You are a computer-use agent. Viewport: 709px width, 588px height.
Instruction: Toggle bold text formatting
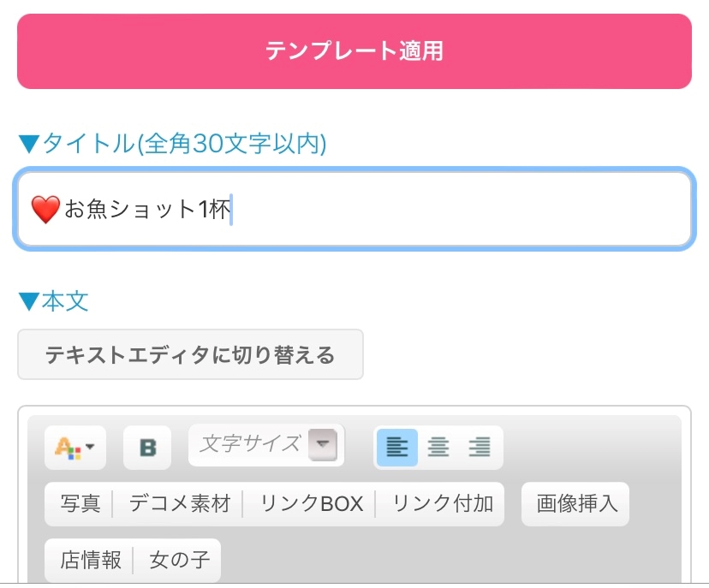pyautogui.click(x=147, y=448)
